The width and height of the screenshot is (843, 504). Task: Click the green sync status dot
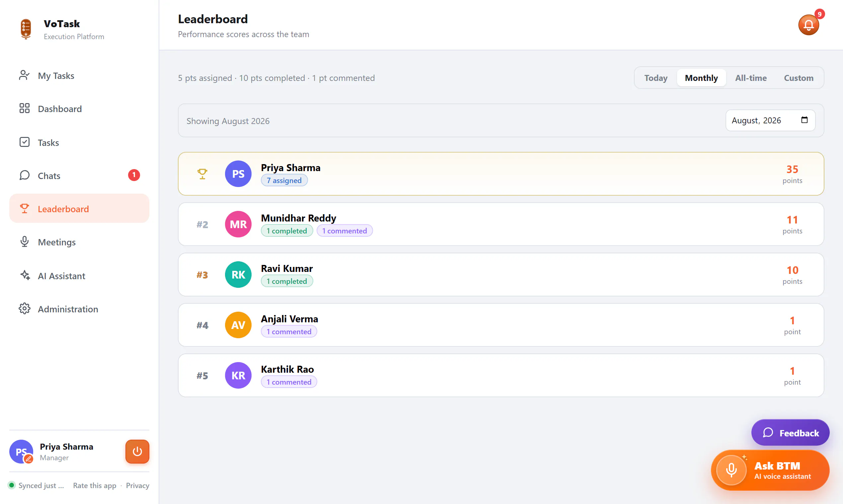click(12, 485)
